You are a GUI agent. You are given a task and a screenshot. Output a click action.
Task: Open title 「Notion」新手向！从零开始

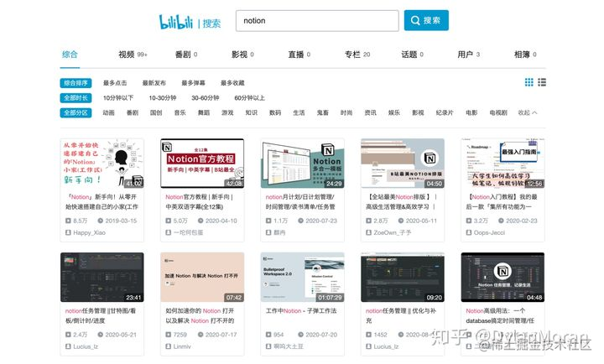[x=102, y=202]
